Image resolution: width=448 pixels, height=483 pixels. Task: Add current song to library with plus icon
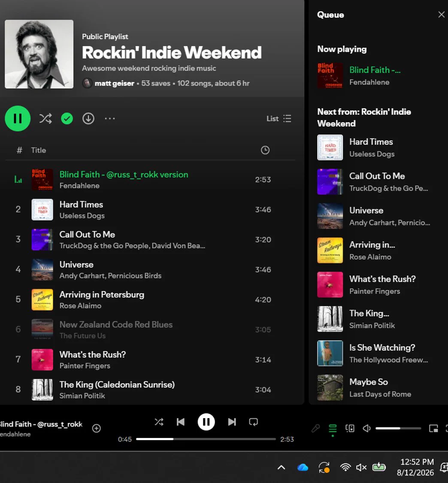click(x=97, y=428)
